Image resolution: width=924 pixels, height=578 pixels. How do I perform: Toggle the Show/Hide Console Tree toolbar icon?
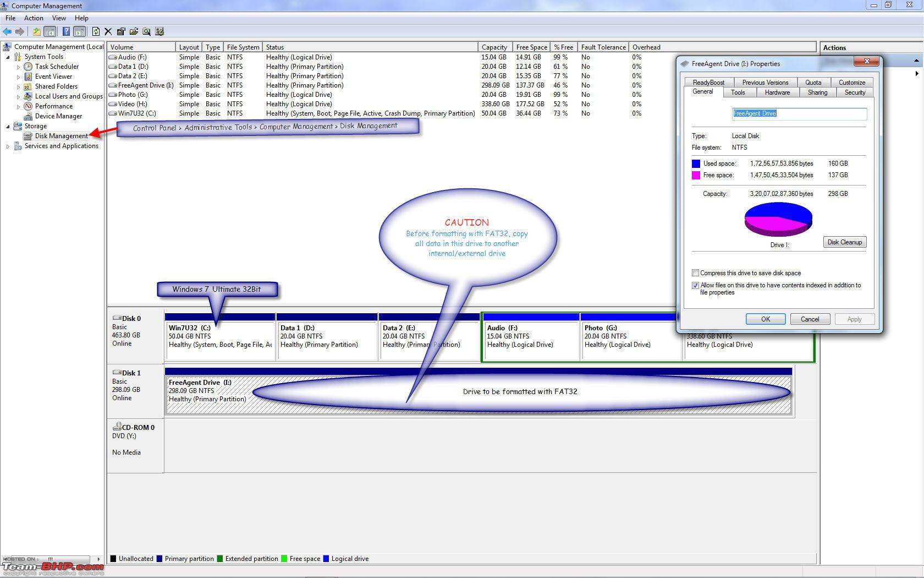tap(50, 31)
